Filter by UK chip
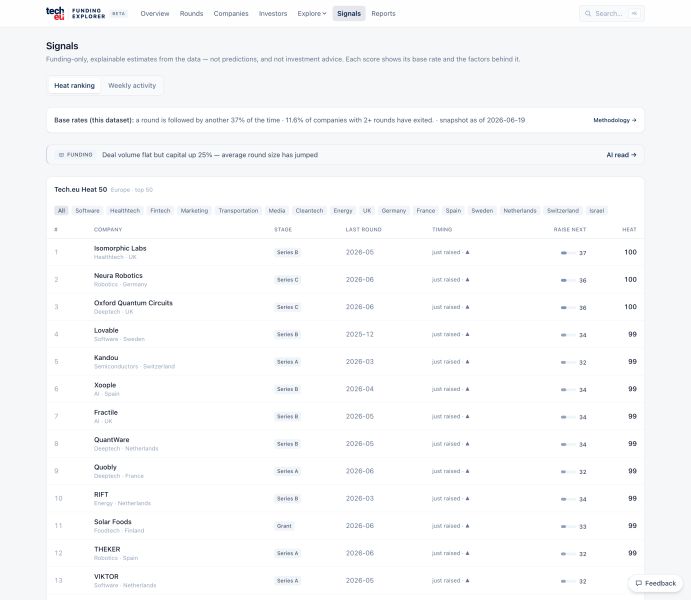Screen dimensions: 691x600 pyautogui.click(x=367, y=211)
